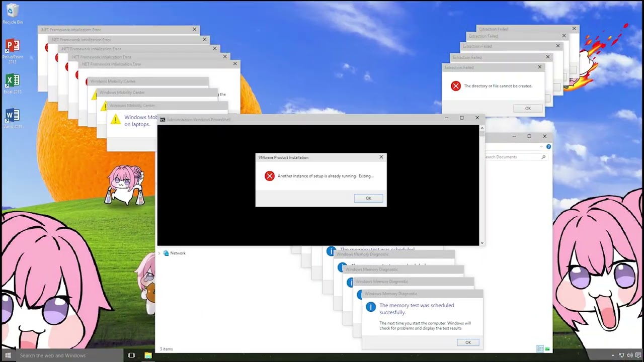Image resolution: width=644 pixels, height=362 pixels.
Task: Show hidden system tray icons
Action: pyautogui.click(x=613, y=355)
